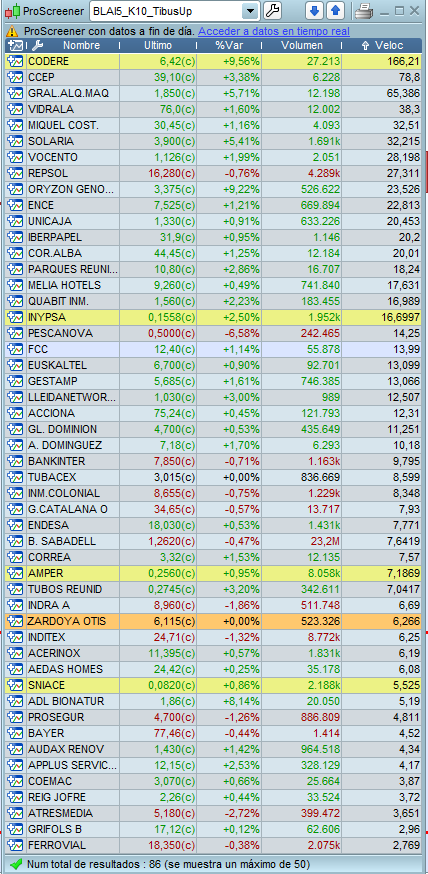This screenshot has height=874, width=428.
Task: Open chart icon for MIQUEL COST. row
Action: click(15, 125)
